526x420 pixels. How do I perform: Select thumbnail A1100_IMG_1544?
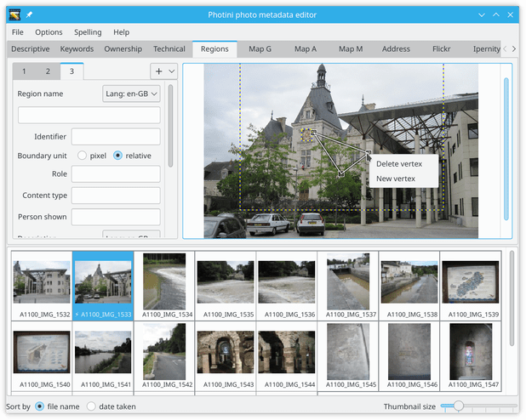[287, 355]
